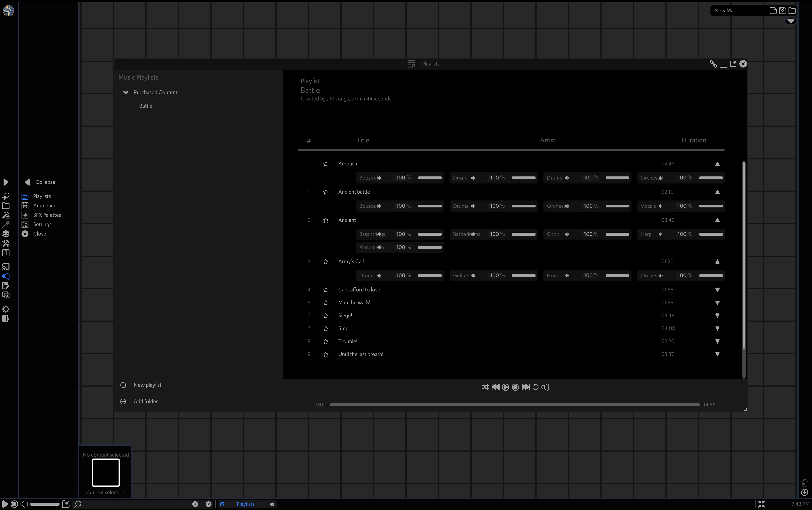Click the link chain icon in Playlists window
The height and width of the screenshot is (510, 812).
[713, 64]
